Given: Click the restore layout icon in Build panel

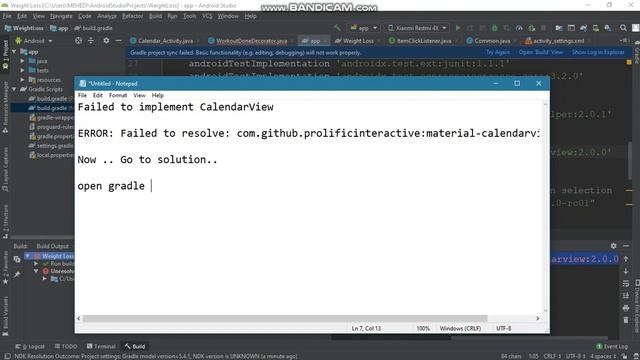Looking at the screenshot, I should click(17, 259).
